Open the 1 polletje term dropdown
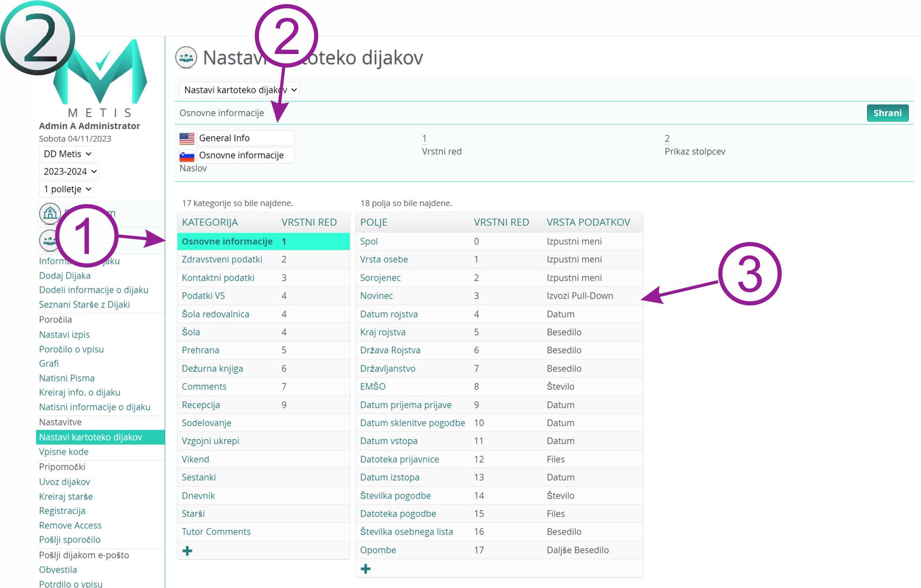This screenshot has width=921, height=588. pos(67,189)
